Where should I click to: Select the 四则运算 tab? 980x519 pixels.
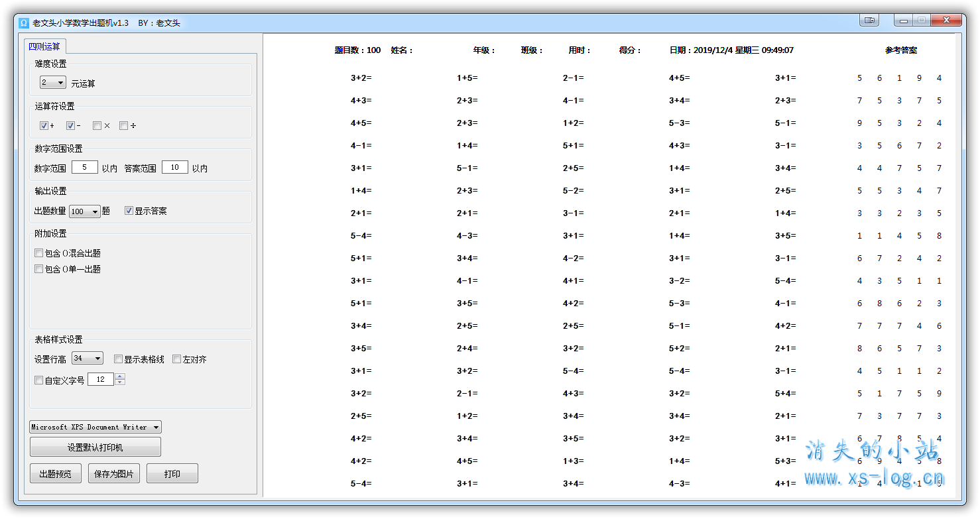[x=44, y=46]
